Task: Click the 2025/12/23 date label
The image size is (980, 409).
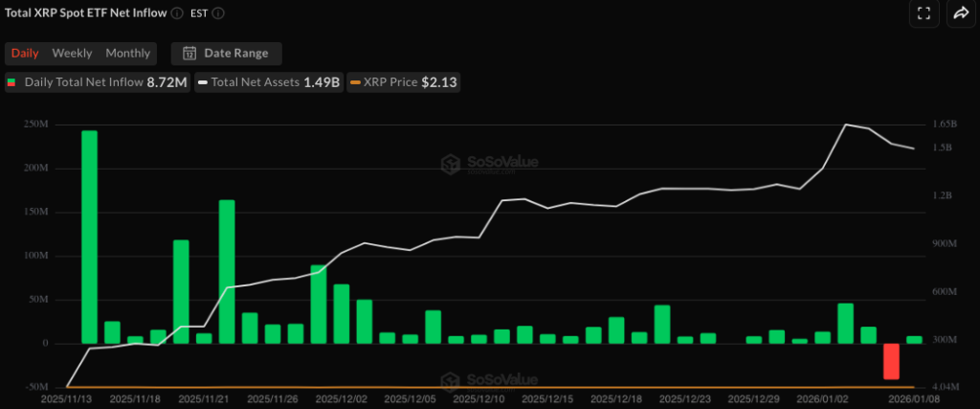Action: point(684,398)
